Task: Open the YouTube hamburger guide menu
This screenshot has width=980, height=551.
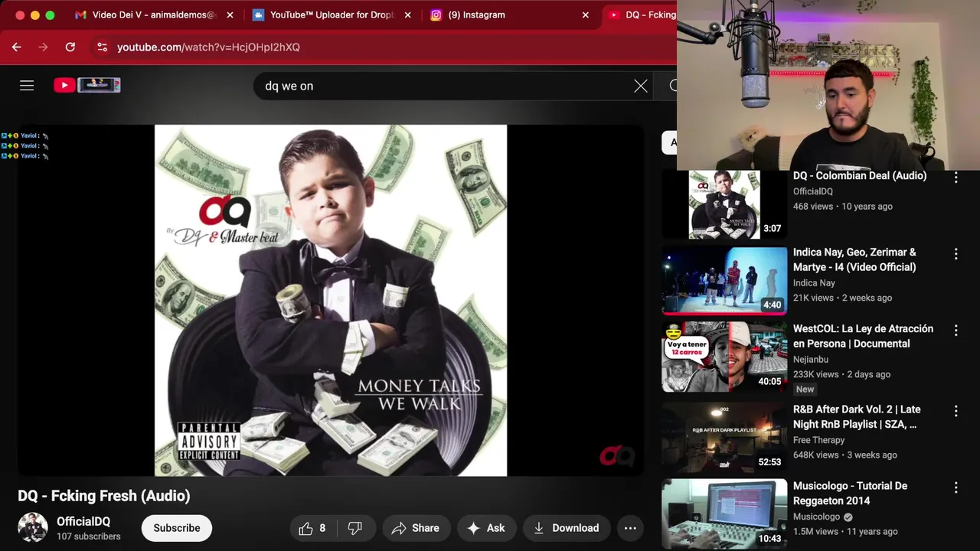Action: pos(27,86)
